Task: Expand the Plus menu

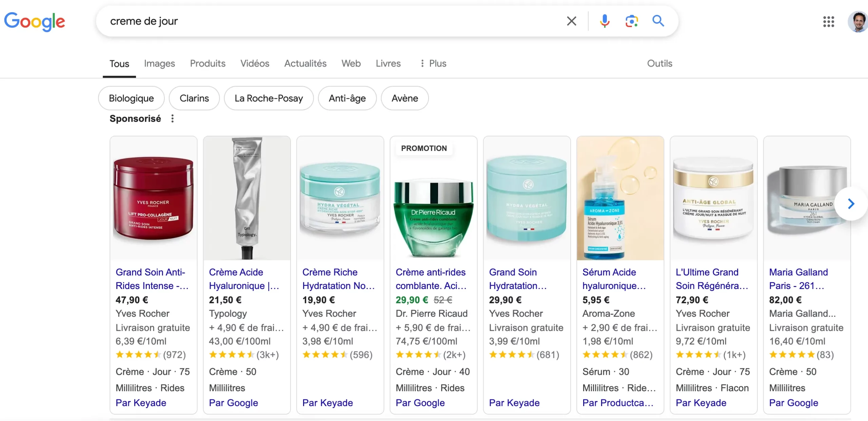Action: click(433, 63)
